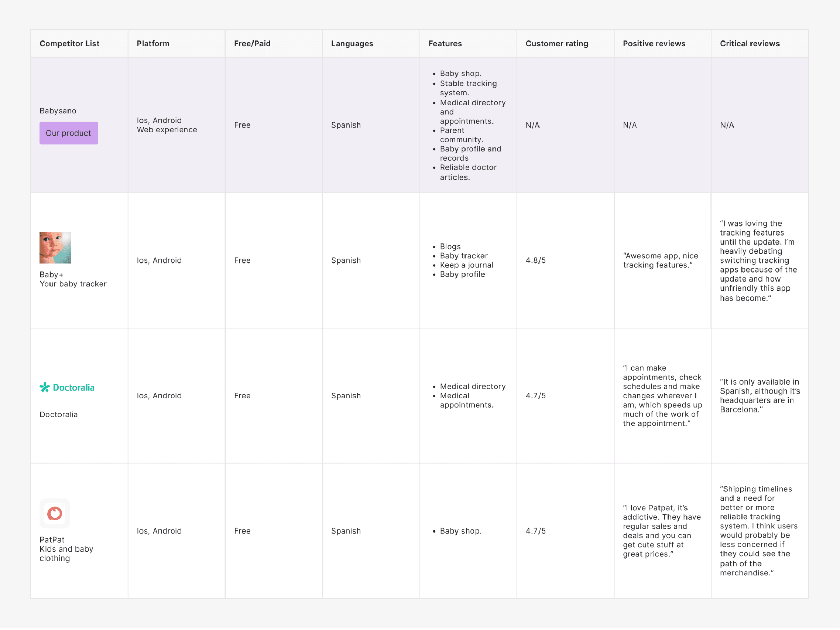Select the Features column header
The width and height of the screenshot is (840, 630).
point(445,44)
